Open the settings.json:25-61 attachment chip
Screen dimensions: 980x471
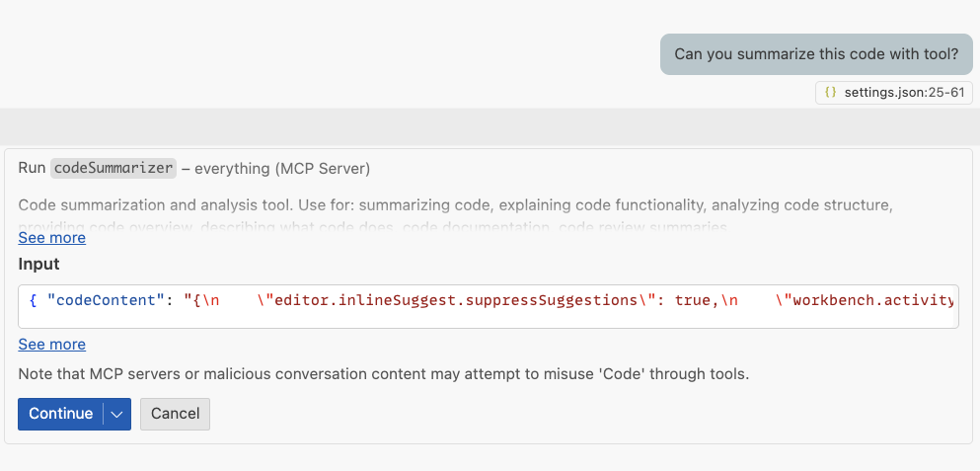(x=894, y=93)
